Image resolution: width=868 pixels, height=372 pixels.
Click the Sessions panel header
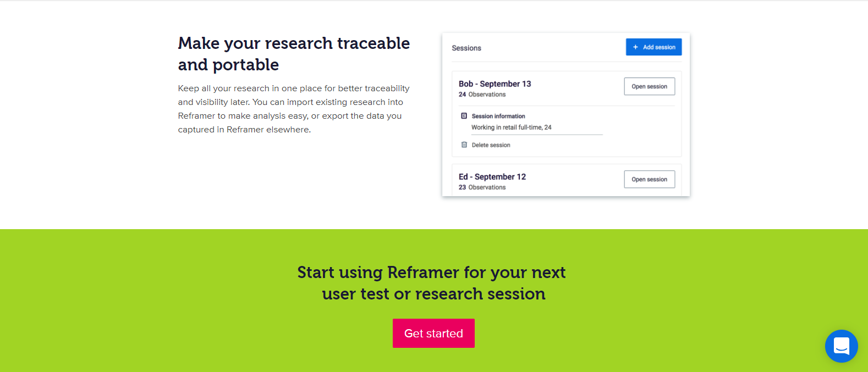tap(466, 48)
